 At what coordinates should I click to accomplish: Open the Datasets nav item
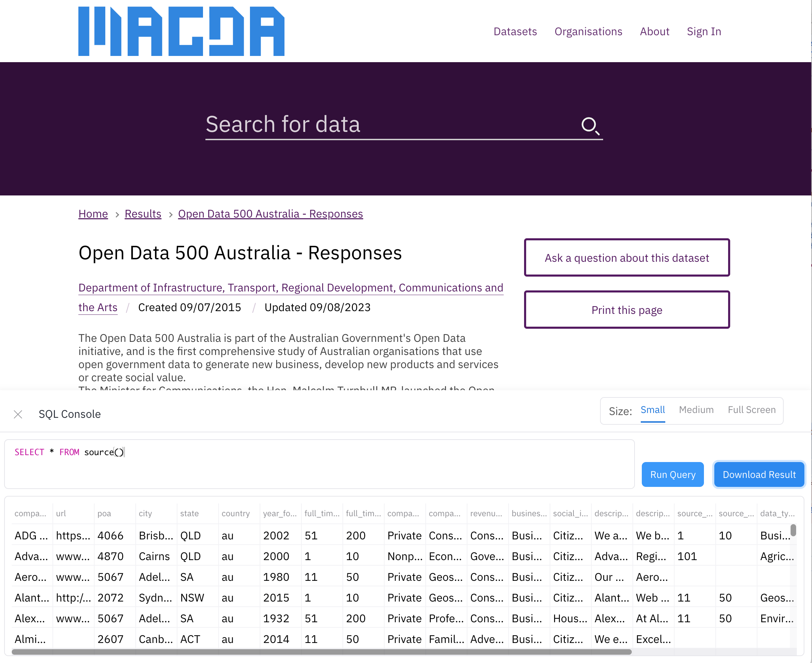(515, 31)
